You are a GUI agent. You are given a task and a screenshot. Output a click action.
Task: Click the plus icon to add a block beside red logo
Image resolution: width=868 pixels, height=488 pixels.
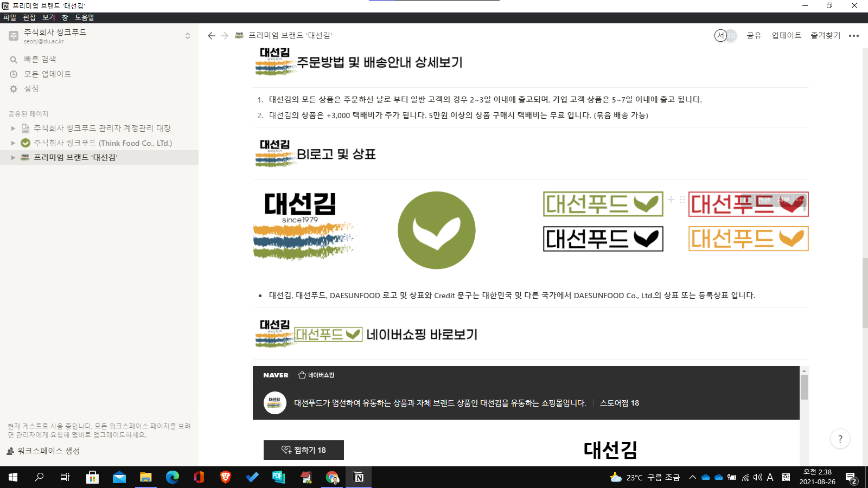point(671,200)
